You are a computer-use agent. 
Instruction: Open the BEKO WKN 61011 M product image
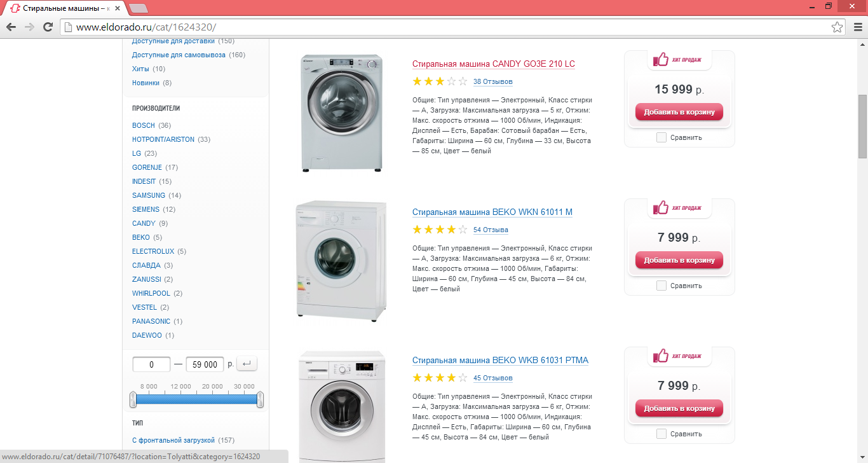tap(341, 259)
